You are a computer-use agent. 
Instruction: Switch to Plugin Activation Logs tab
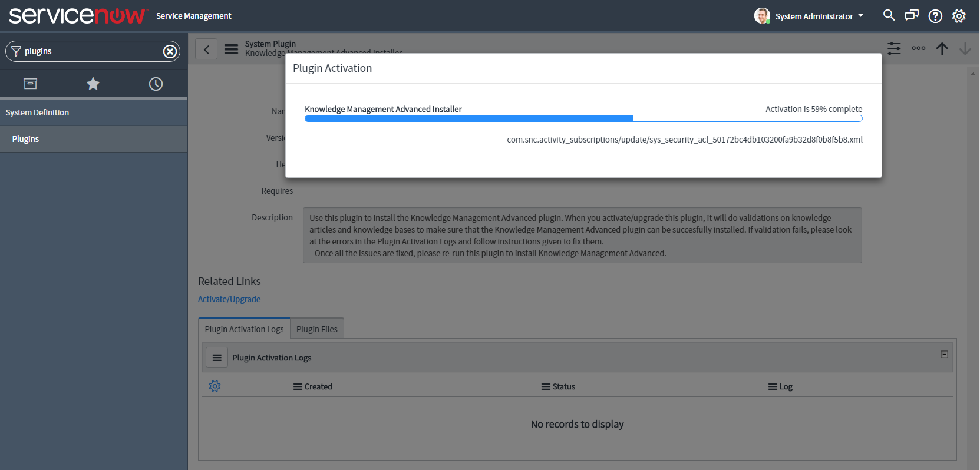[244, 329]
